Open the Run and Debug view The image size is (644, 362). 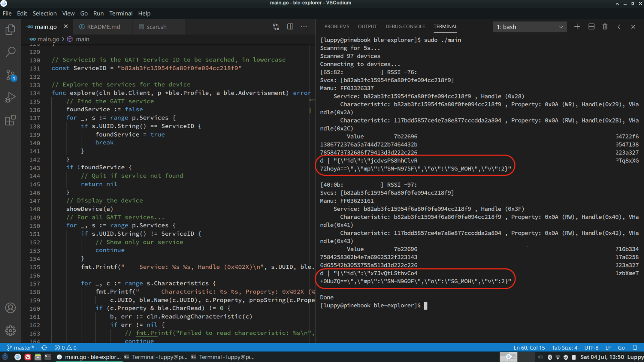coord(10,98)
